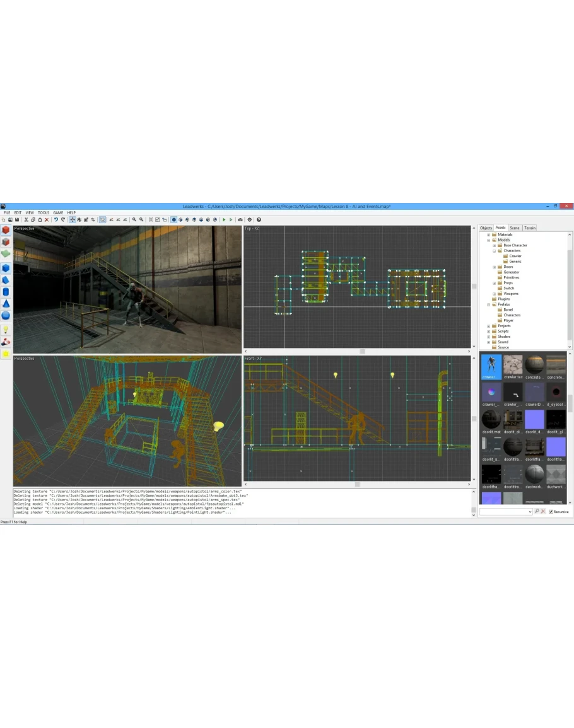
Task: Toggle the Recursive checkbox
Action: coord(551,512)
